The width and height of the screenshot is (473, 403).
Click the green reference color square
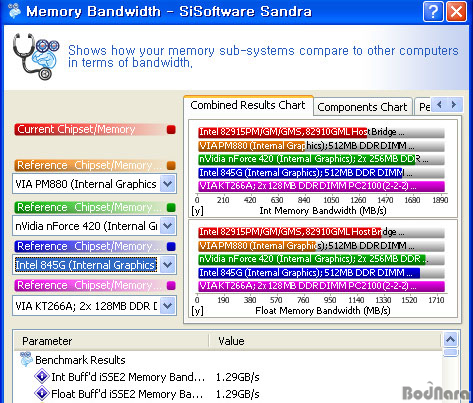coord(171,208)
